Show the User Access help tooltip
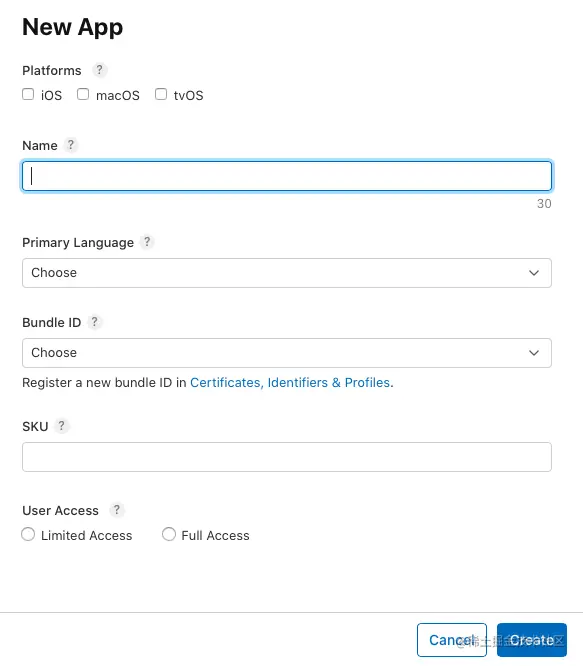583x666 pixels. (x=117, y=509)
